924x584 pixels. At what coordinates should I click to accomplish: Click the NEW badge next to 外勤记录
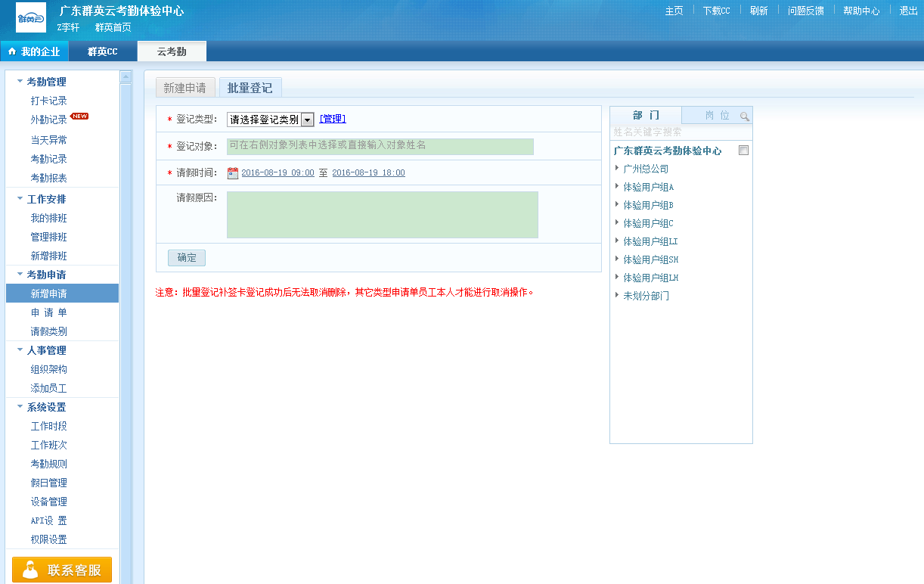coord(80,116)
